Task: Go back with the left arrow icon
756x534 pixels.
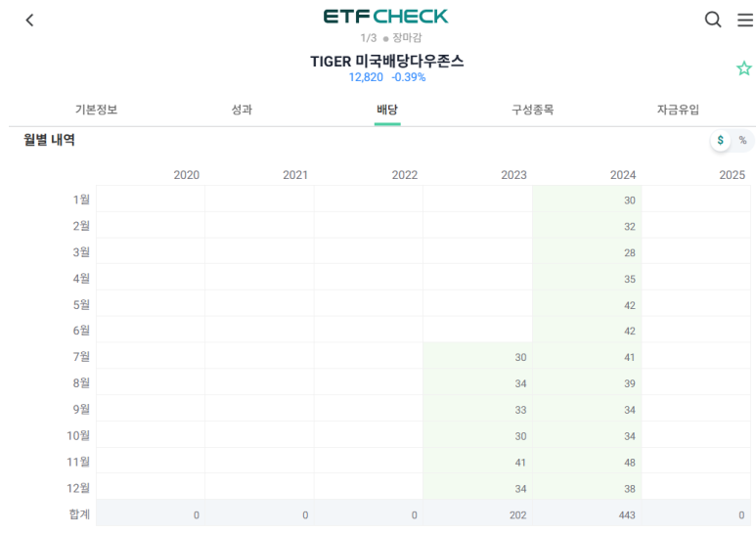Action: pyautogui.click(x=30, y=21)
